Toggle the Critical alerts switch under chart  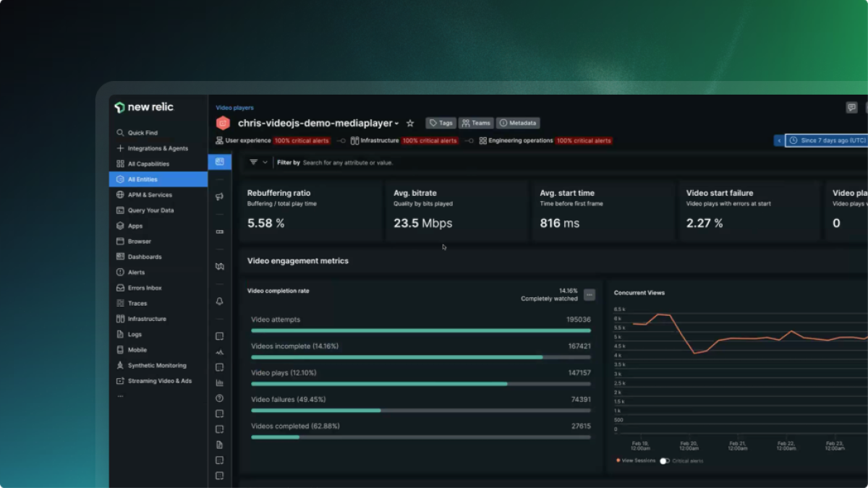click(x=664, y=461)
